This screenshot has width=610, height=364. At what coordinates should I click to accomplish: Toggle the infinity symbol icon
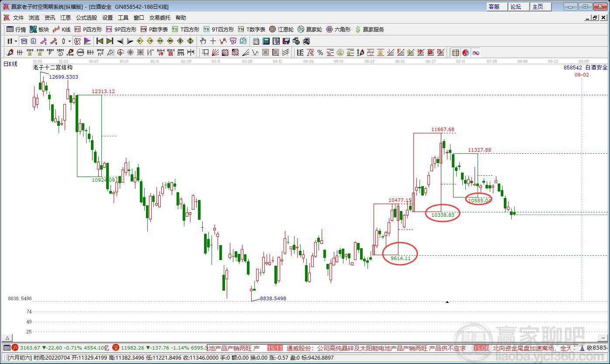pyautogui.click(x=476, y=52)
